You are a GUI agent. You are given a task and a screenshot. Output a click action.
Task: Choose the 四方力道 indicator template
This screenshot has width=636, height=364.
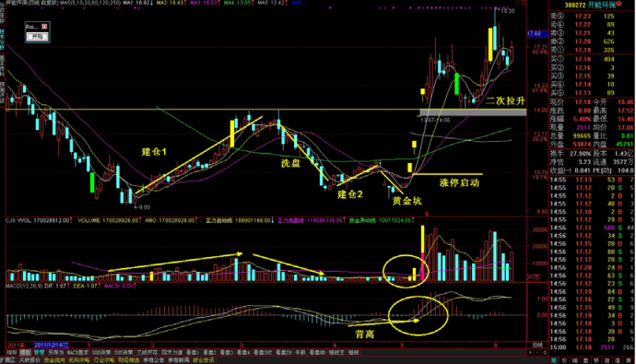(x=172, y=353)
